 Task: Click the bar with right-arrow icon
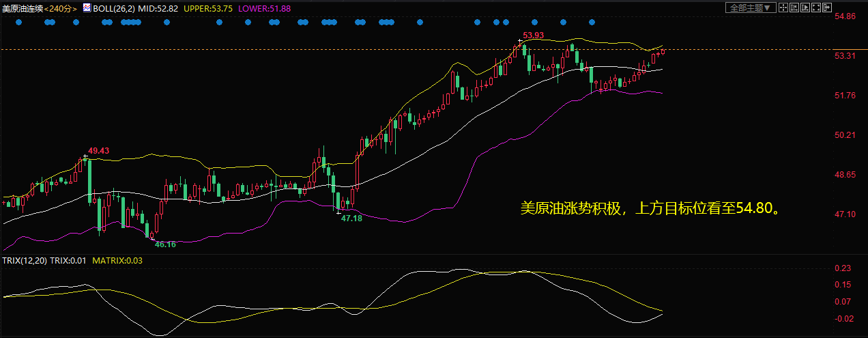coord(827,8)
